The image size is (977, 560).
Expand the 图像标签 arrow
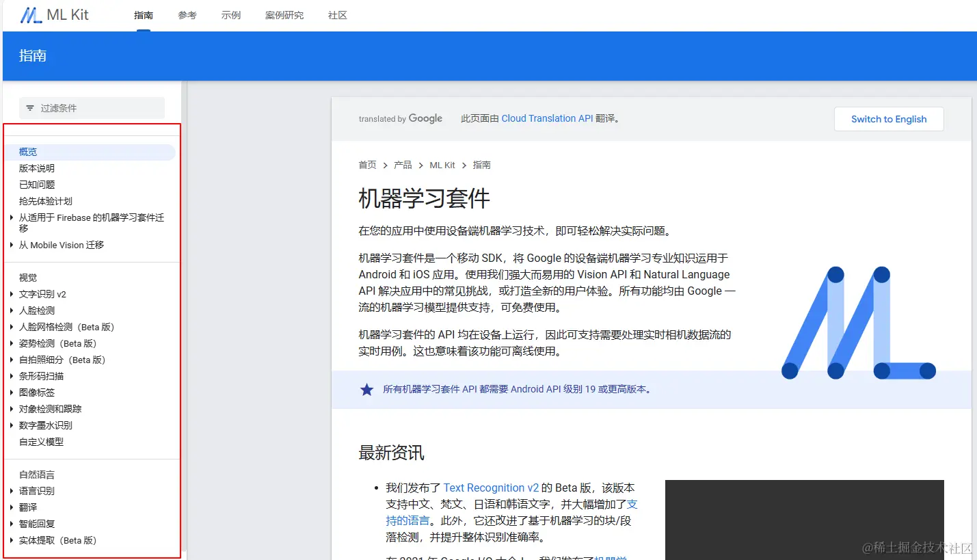[x=12, y=392]
